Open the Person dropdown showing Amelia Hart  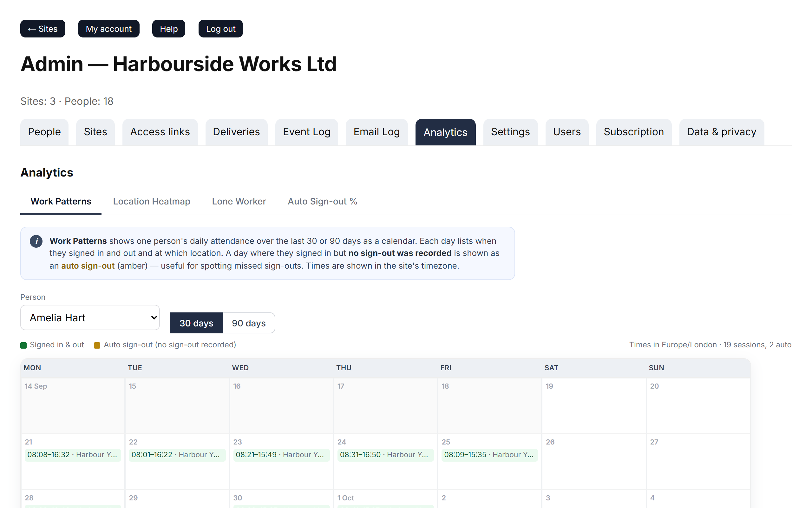[90, 317]
